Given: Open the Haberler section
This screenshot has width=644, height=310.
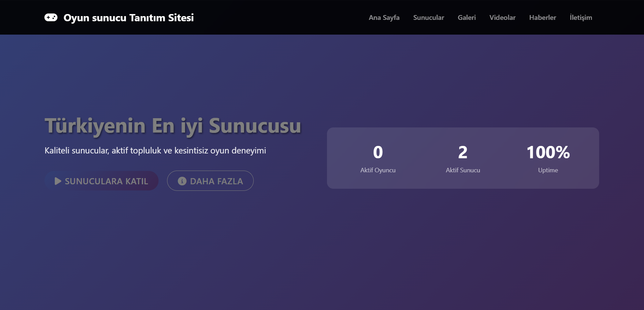Looking at the screenshot, I should pyautogui.click(x=543, y=17).
